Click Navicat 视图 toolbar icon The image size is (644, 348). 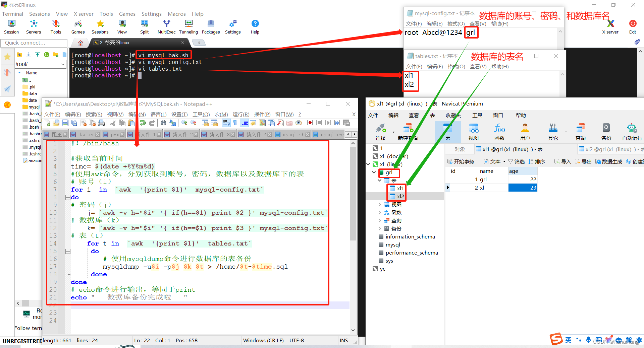tap(474, 132)
